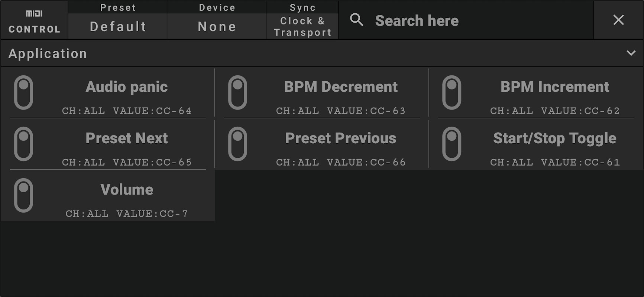This screenshot has width=644, height=297.
Task: Click the Preset Previous MIDI learn icon
Action: pos(237,144)
